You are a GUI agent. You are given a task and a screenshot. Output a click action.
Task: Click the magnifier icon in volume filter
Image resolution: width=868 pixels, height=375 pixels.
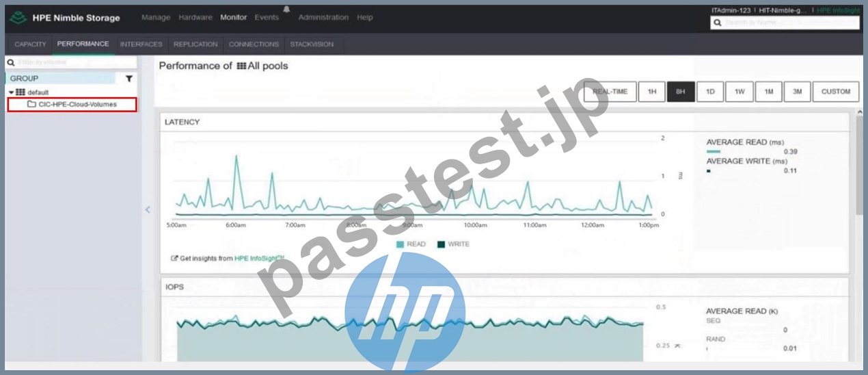12,62
